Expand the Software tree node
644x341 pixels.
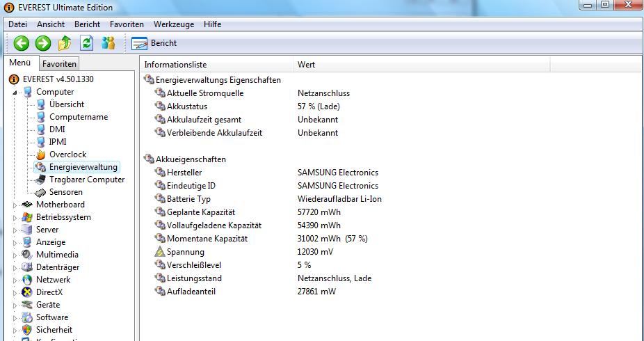pyautogui.click(x=15, y=318)
